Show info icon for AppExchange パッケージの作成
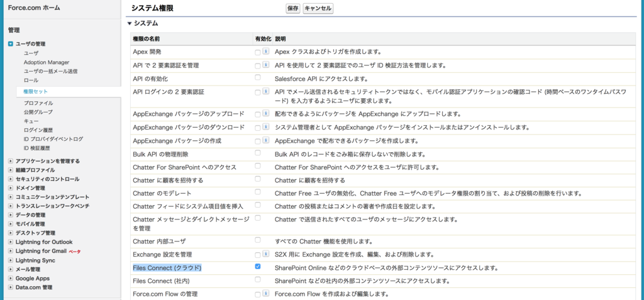Image resolution: width=644 pixels, height=300 pixels. (265, 140)
